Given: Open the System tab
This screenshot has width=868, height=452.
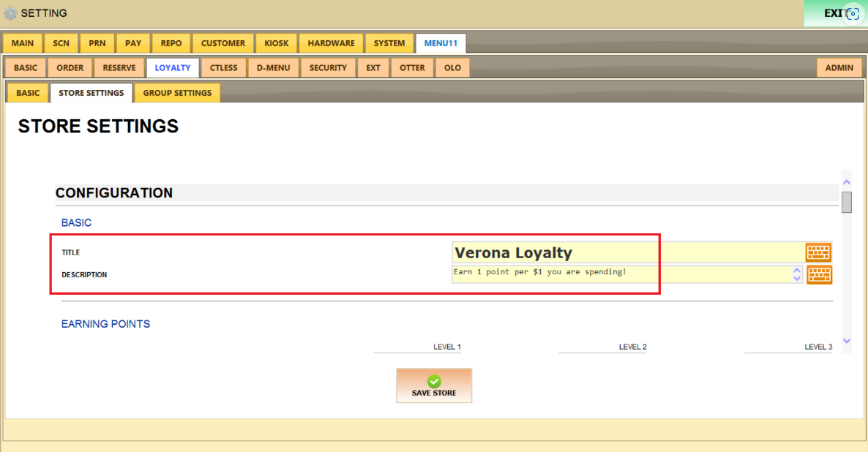Looking at the screenshot, I should [x=389, y=43].
